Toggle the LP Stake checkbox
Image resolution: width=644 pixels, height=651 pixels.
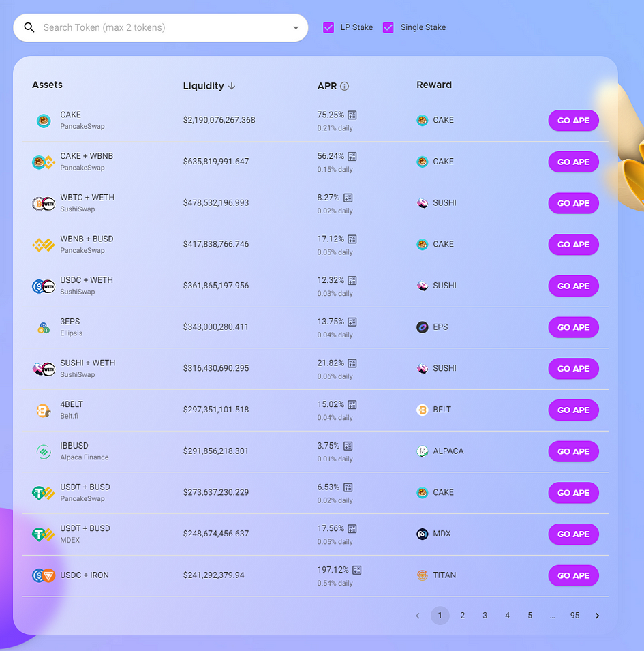tap(328, 27)
